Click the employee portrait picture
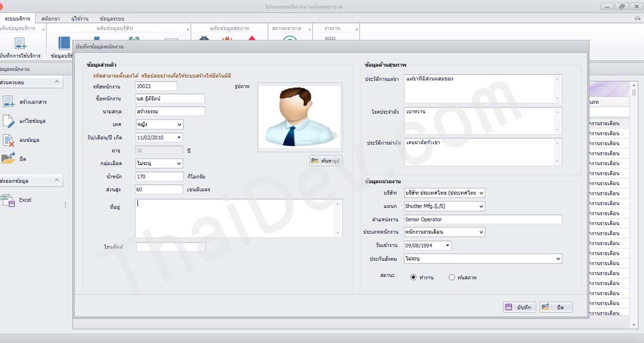 (x=300, y=117)
